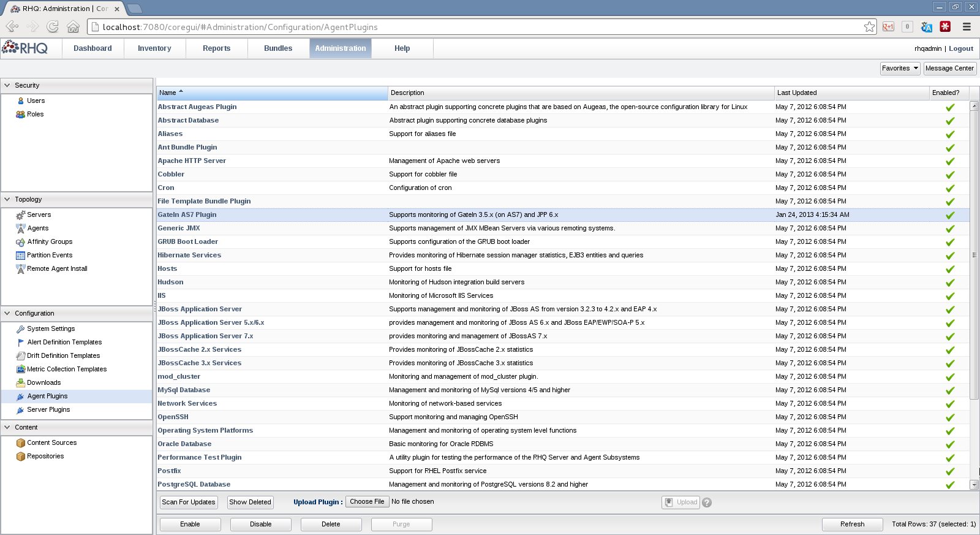The image size is (980, 535).
Task: Click the browser back arrow
Action: click(x=12, y=26)
